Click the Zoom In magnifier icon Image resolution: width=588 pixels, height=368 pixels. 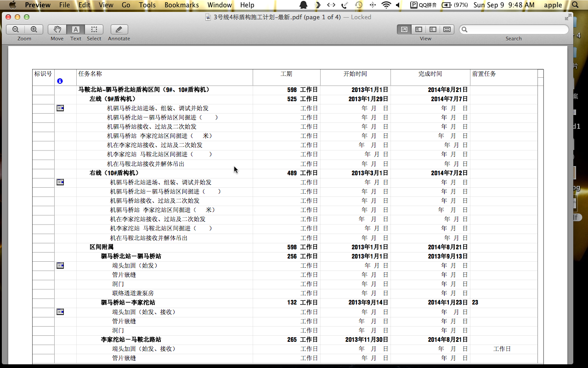tap(34, 29)
